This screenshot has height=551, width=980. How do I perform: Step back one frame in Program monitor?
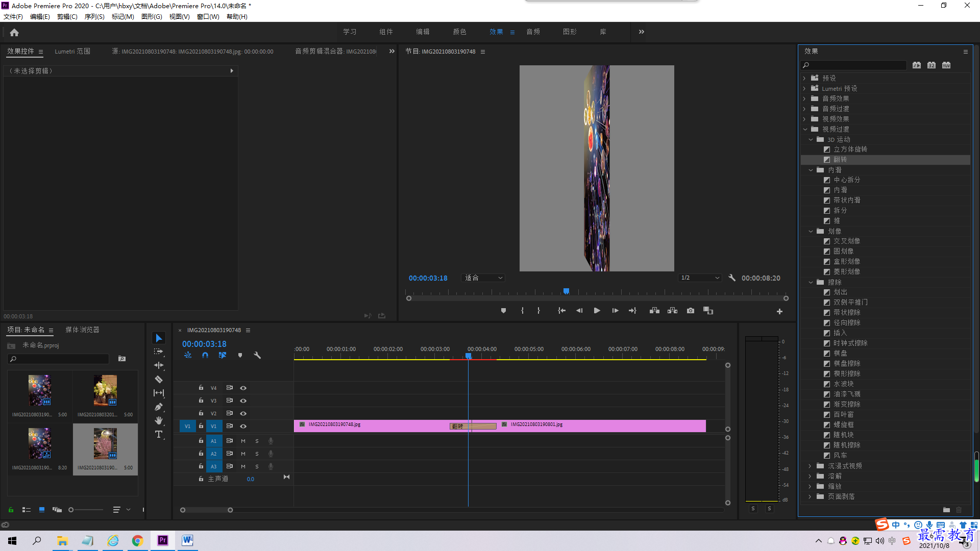(x=579, y=311)
